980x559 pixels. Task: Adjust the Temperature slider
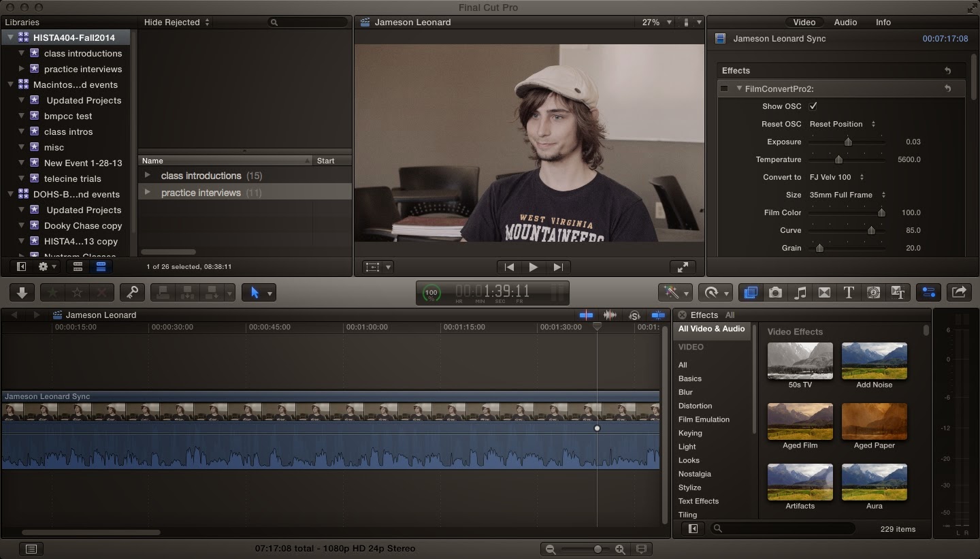pyautogui.click(x=839, y=159)
